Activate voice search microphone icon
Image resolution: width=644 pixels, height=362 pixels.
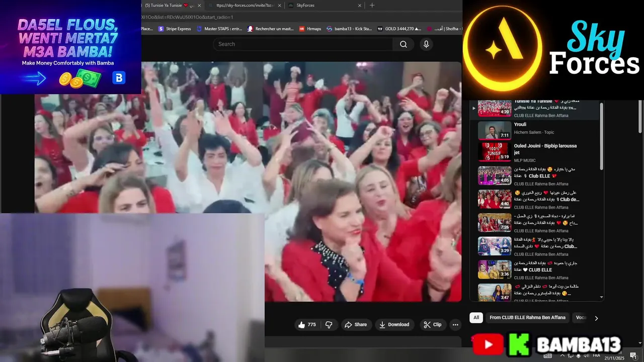coord(426,44)
